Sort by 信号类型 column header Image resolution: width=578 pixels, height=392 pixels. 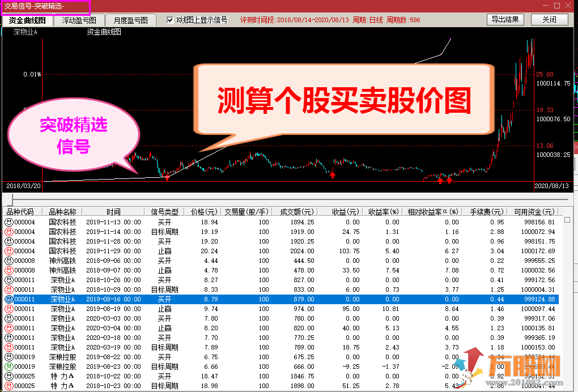164,212
